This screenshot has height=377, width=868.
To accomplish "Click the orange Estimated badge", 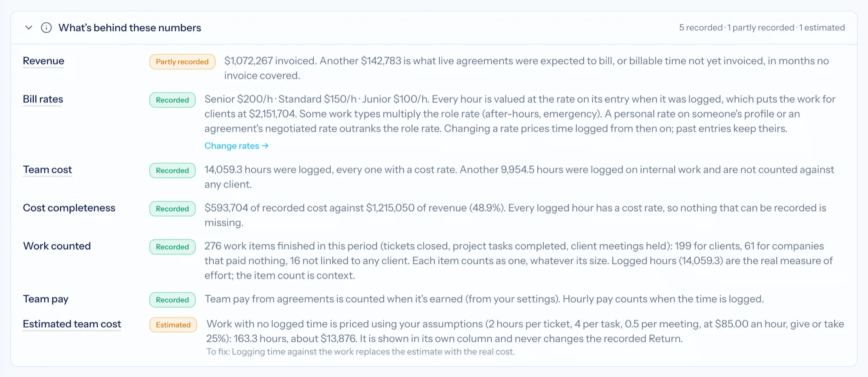I will [x=173, y=325].
